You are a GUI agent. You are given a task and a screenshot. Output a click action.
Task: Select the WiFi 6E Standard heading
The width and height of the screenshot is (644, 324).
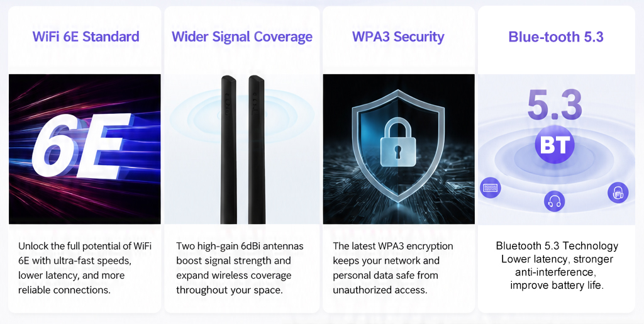click(86, 36)
